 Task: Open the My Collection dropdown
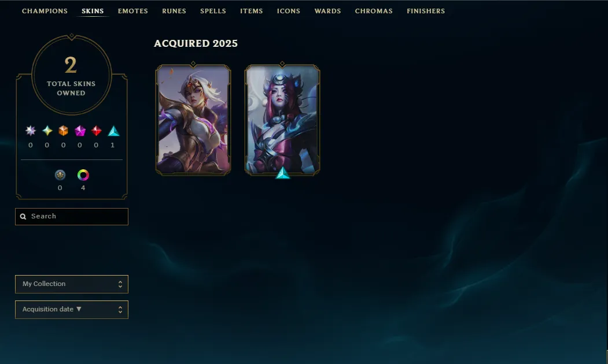72,284
